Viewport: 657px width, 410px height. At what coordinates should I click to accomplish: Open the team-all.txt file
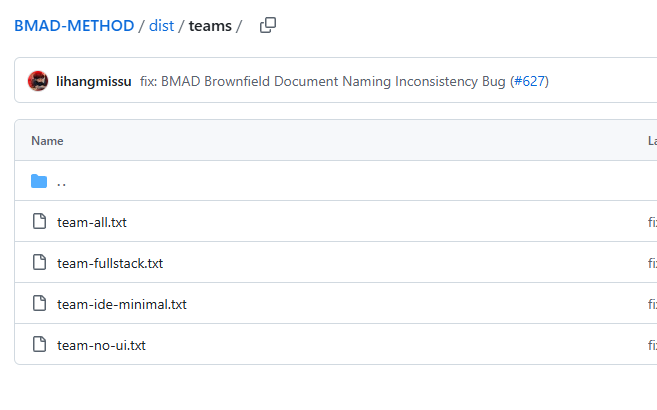coord(92,222)
